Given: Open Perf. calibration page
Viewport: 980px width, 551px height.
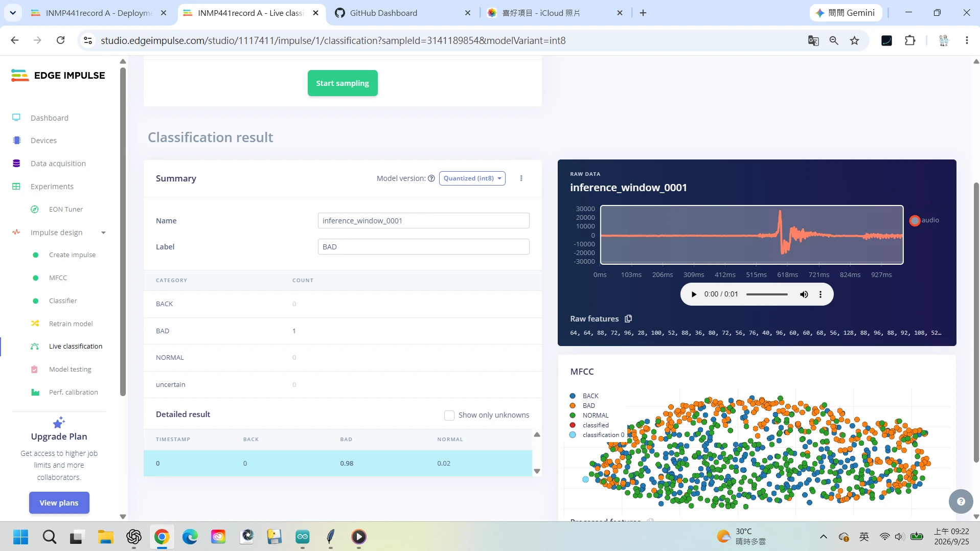Looking at the screenshot, I should coord(73,392).
